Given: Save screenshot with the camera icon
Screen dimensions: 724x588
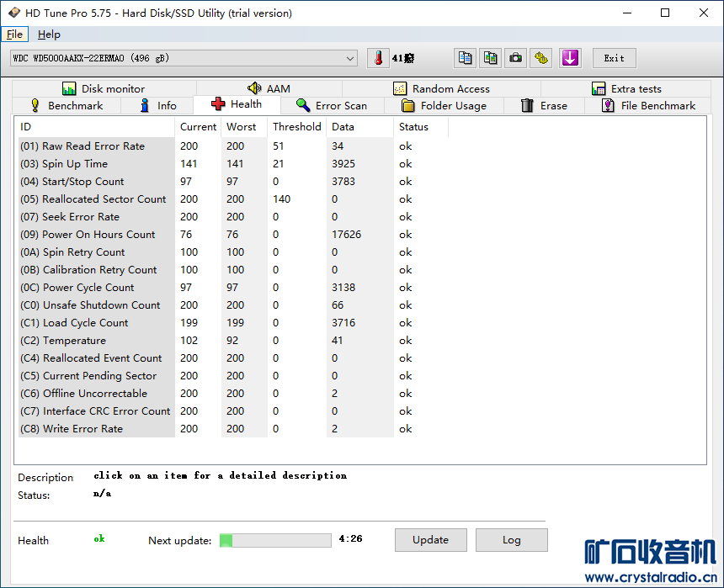Looking at the screenshot, I should point(516,58).
